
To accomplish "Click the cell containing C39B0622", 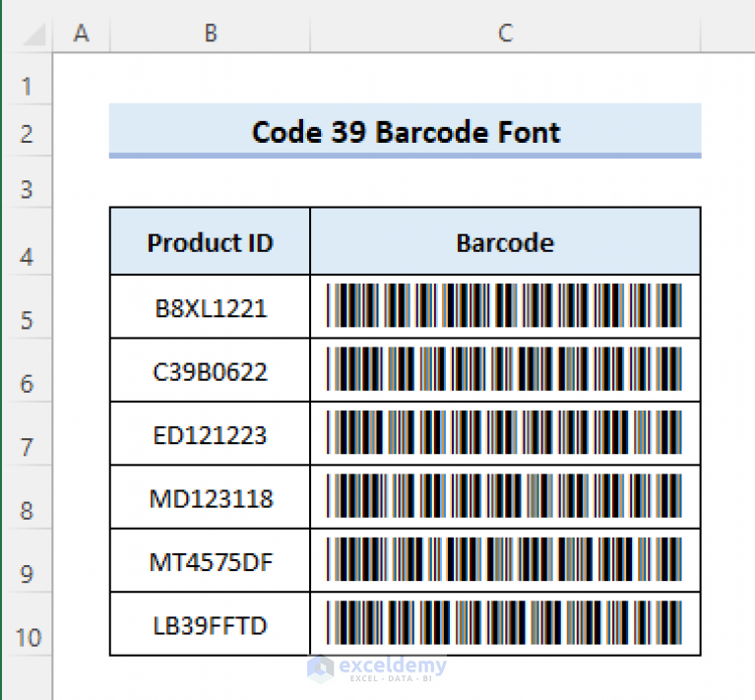I will [210, 371].
